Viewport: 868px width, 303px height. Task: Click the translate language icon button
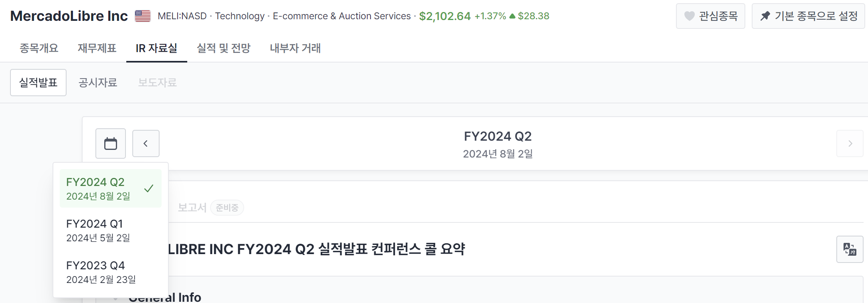point(850,249)
